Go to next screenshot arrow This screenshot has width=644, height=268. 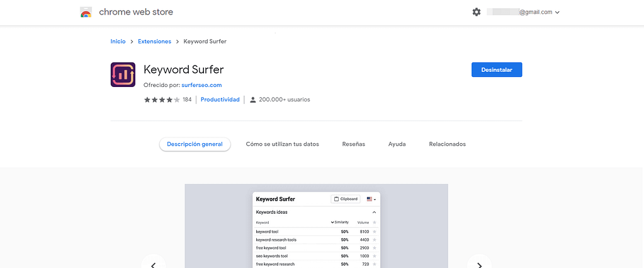pyautogui.click(x=479, y=265)
